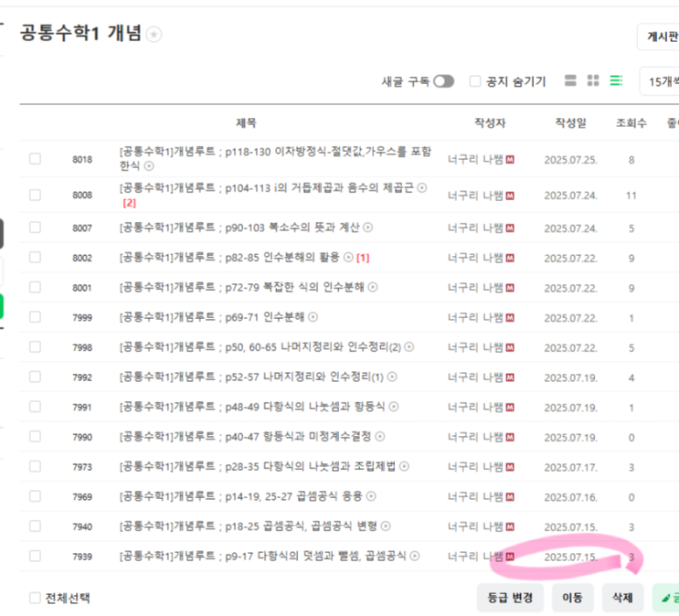Select the checkbox for post 8001

point(35,287)
